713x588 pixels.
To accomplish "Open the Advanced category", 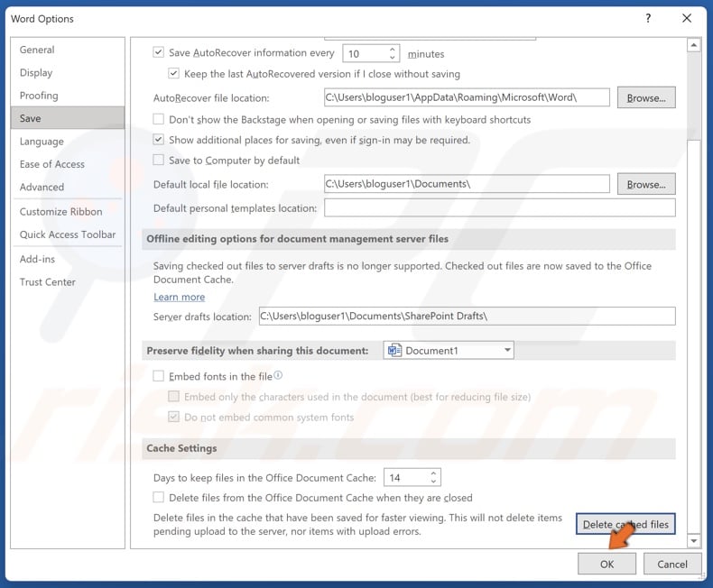I will pyautogui.click(x=68, y=187).
